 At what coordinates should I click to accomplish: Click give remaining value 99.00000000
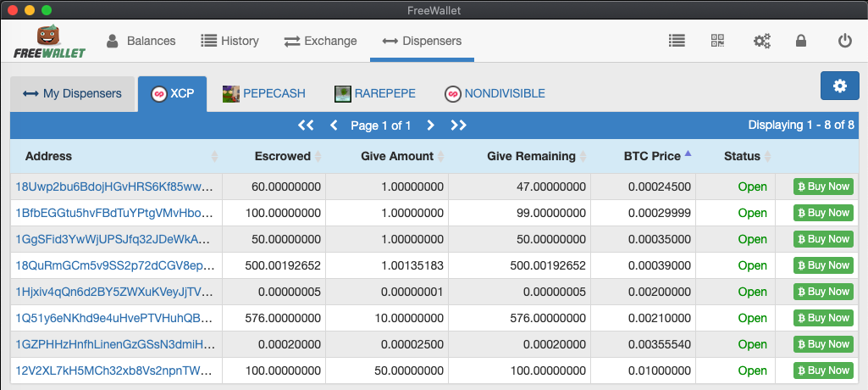[550, 213]
